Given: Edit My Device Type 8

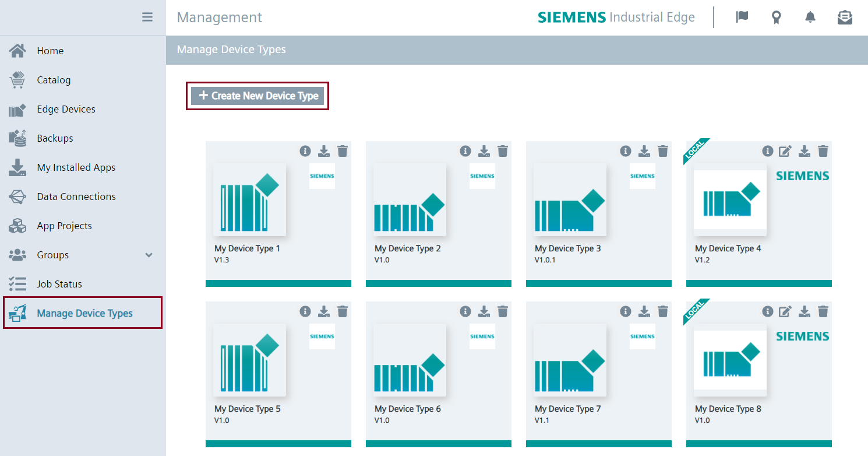Looking at the screenshot, I should pyautogui.click(x=785, y=311).
